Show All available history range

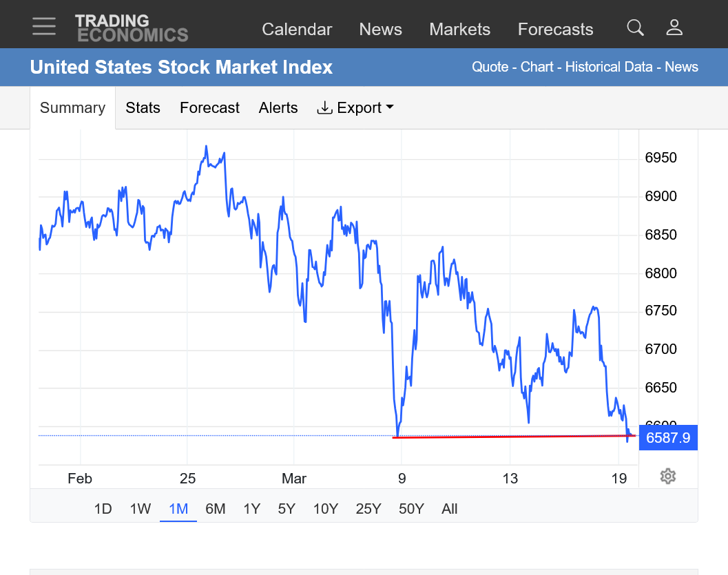coord(449,509)
